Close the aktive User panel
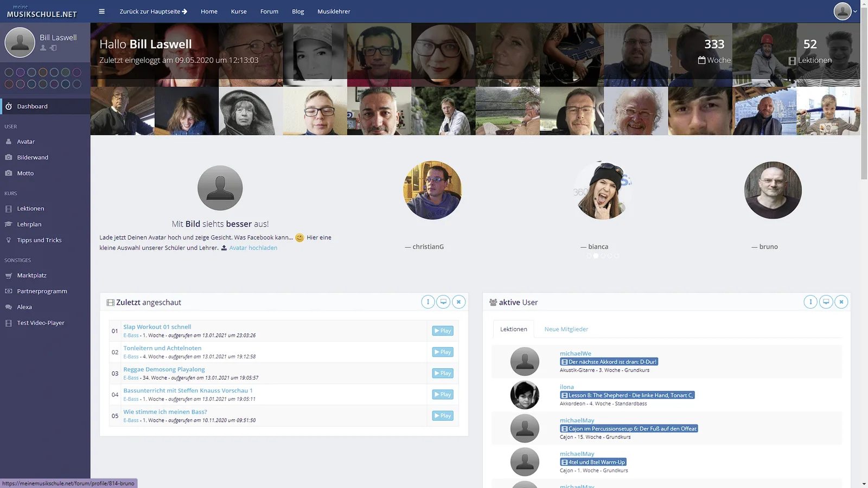Screen dimensions: 868x488 841,302
